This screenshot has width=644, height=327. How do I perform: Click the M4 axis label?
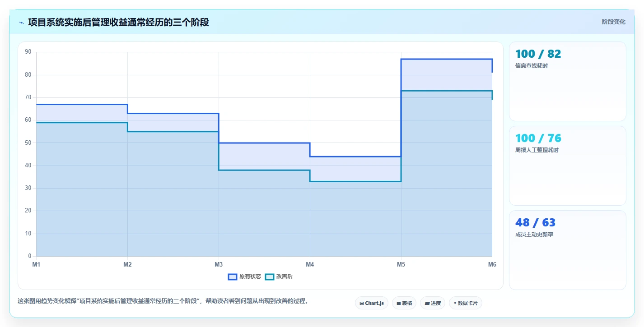310,264
